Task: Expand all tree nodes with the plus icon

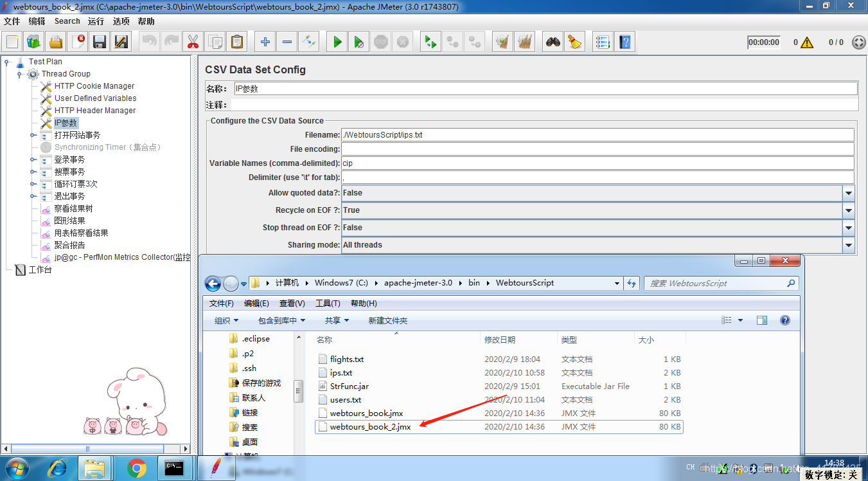Action: (265, 42)
